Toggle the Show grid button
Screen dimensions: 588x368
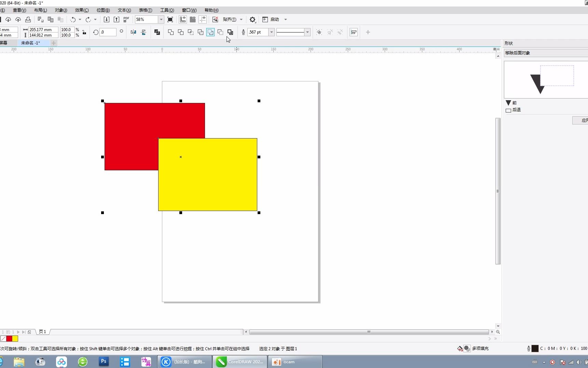193,19
